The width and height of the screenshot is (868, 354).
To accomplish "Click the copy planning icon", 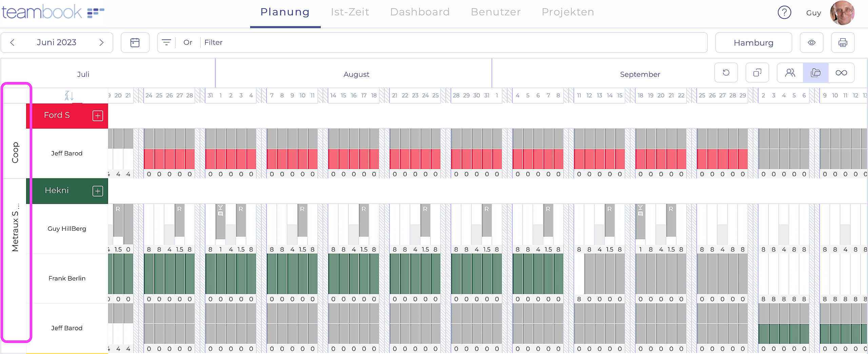I will point(757,73).
